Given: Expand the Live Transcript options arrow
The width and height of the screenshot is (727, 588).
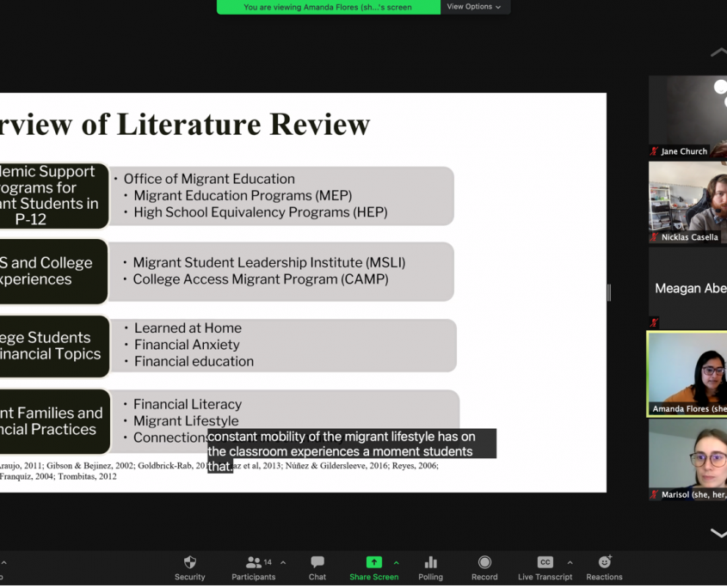Looking at the screenshot, I should [x=570, y=563].
